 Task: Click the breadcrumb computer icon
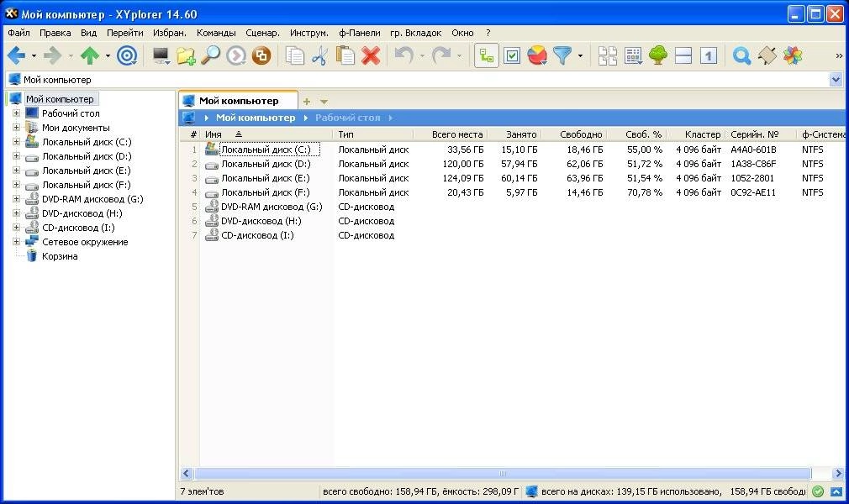[x=189, y=118]
